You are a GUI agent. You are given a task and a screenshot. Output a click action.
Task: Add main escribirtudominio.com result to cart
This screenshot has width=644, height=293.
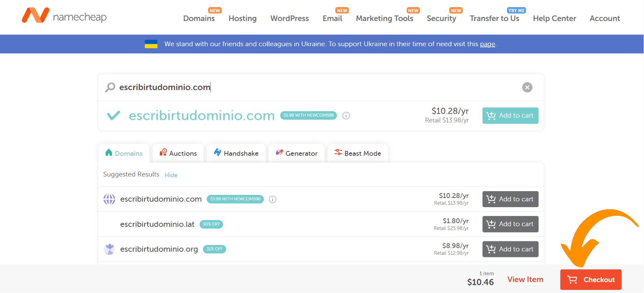click(x=510, y=115)
